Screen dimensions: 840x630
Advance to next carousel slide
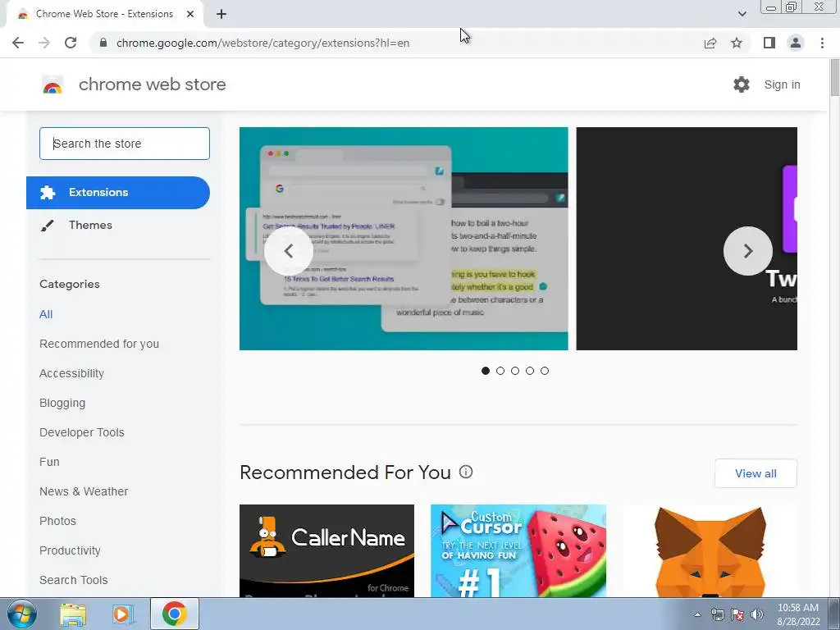click(748, 251)
